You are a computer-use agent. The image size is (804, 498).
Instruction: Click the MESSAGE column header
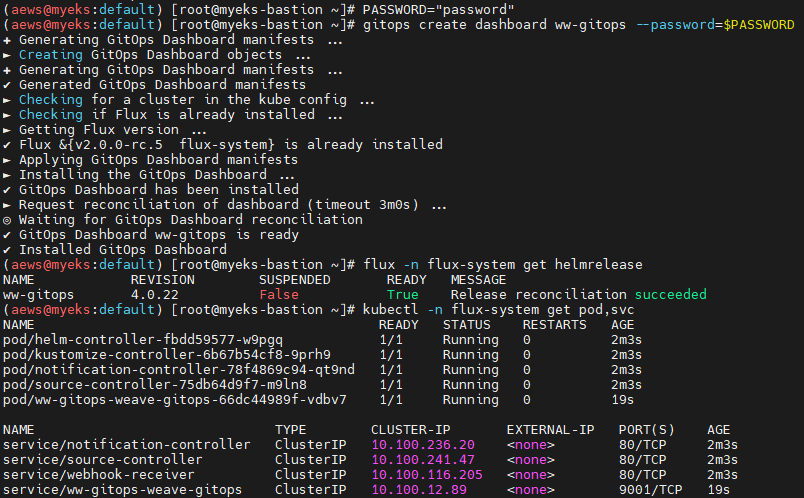coord(478,280)
